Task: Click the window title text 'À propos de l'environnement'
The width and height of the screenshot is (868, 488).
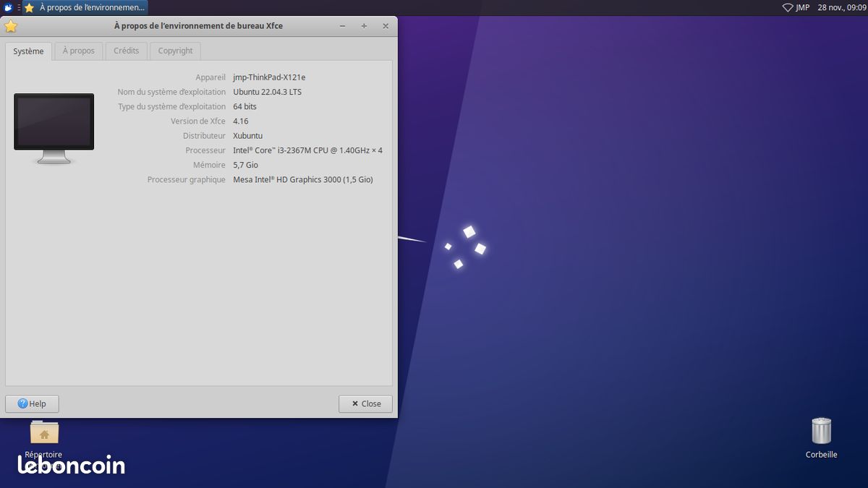Action: pyautogui.click(x=198, y=26)
